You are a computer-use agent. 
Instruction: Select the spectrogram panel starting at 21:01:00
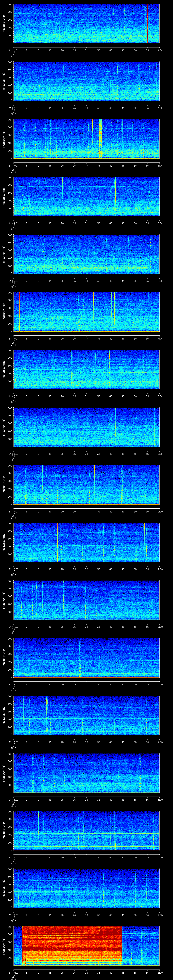[x=87, y=24]
